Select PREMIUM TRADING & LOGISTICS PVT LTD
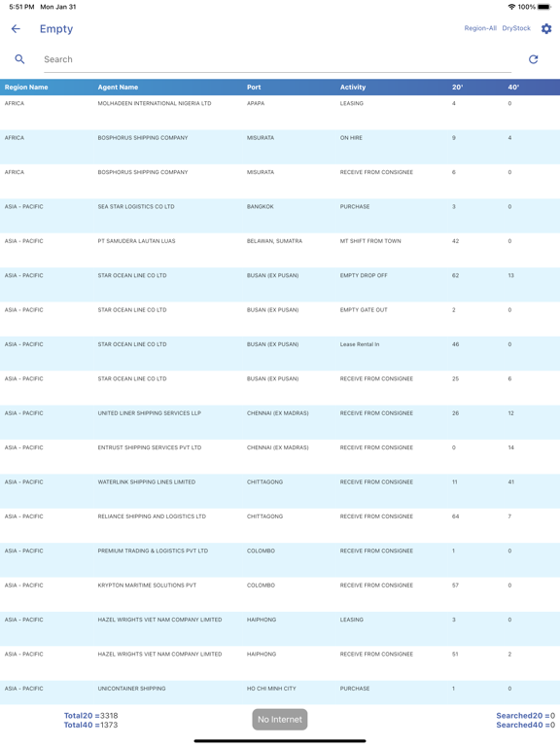Viewport: 560px width, 747px height. (x=153, y=551)
